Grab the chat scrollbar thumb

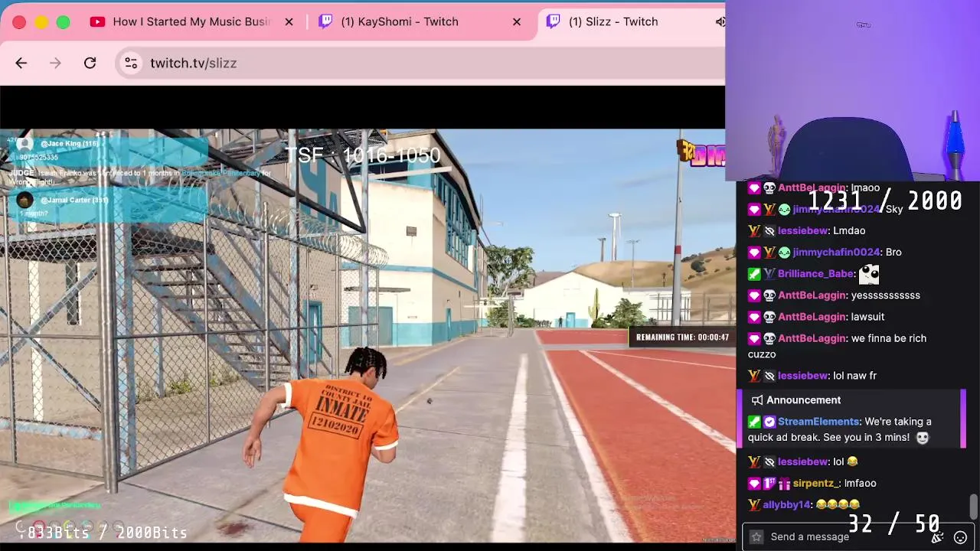(973, 506)
